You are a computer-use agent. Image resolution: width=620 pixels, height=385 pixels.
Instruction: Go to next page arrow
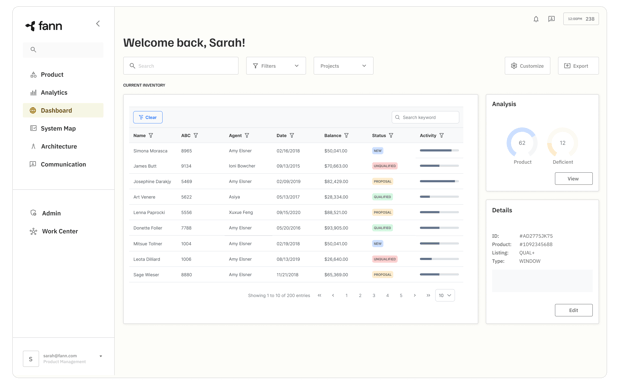pos(414,296)
